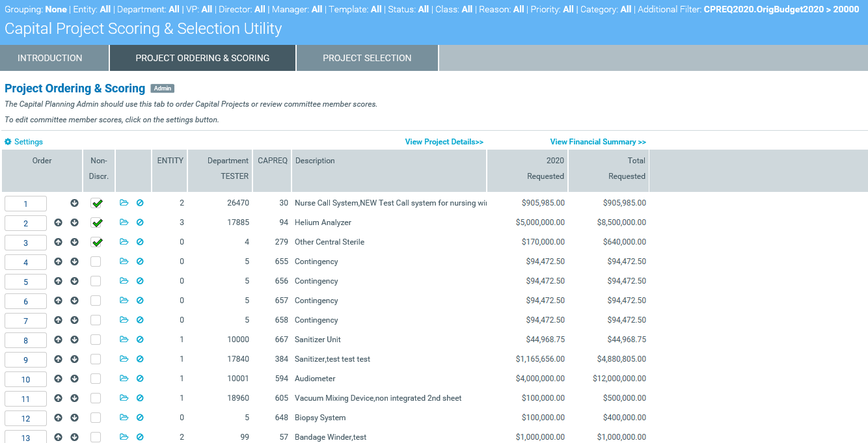
Task: Switch to the Project Selection tab
Action: pyautogui.click(x=367, y=58)
